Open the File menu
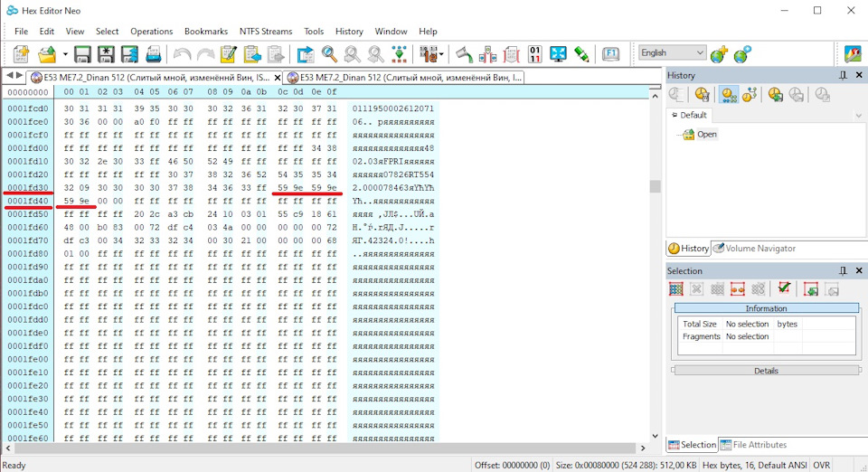868x472 pixels. (x=21, y=32)
